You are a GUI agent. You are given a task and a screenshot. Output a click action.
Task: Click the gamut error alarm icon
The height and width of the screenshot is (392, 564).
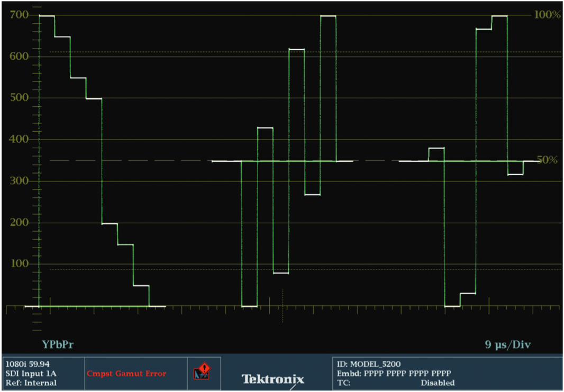pos(203,371)
